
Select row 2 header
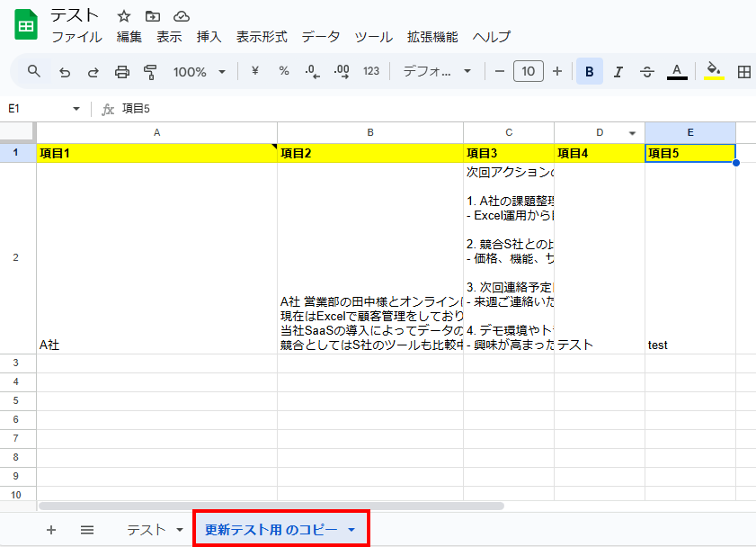point(16,258)
